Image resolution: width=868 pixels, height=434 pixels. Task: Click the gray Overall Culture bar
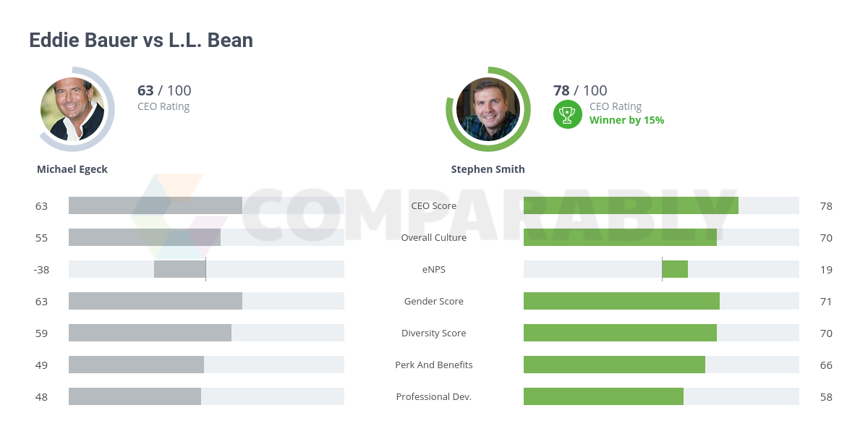click(x=145, y=237)
